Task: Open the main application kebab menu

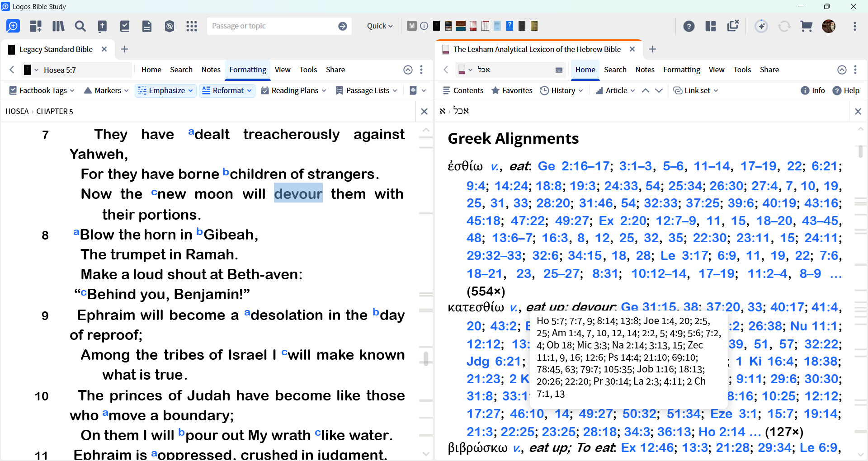Action: (855, 26)
